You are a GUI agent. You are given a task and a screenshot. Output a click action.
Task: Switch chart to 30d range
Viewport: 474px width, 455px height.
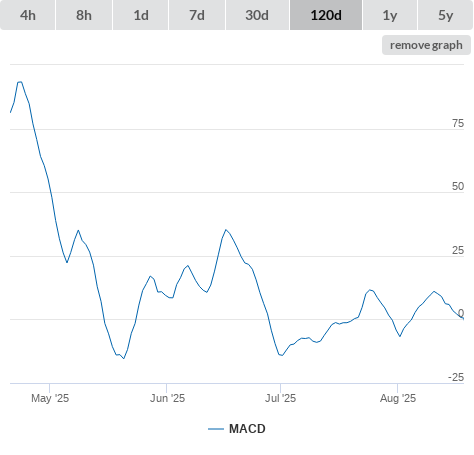257,15
